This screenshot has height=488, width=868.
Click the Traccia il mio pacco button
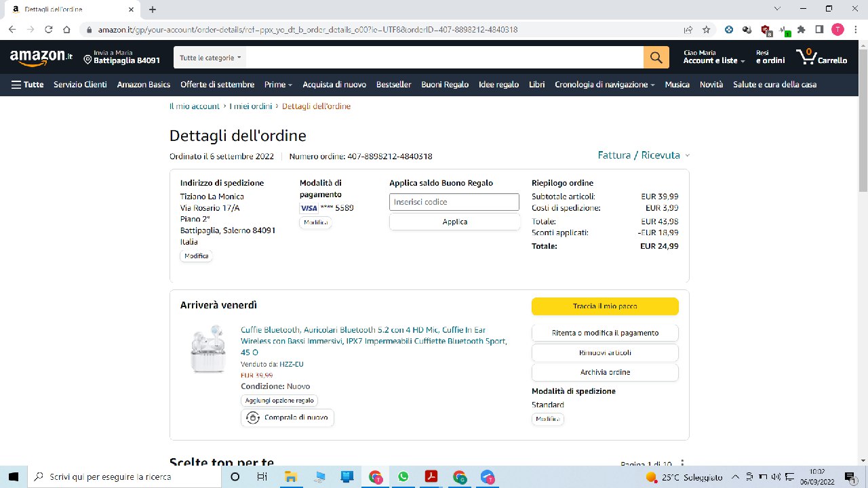click(604, 306)
